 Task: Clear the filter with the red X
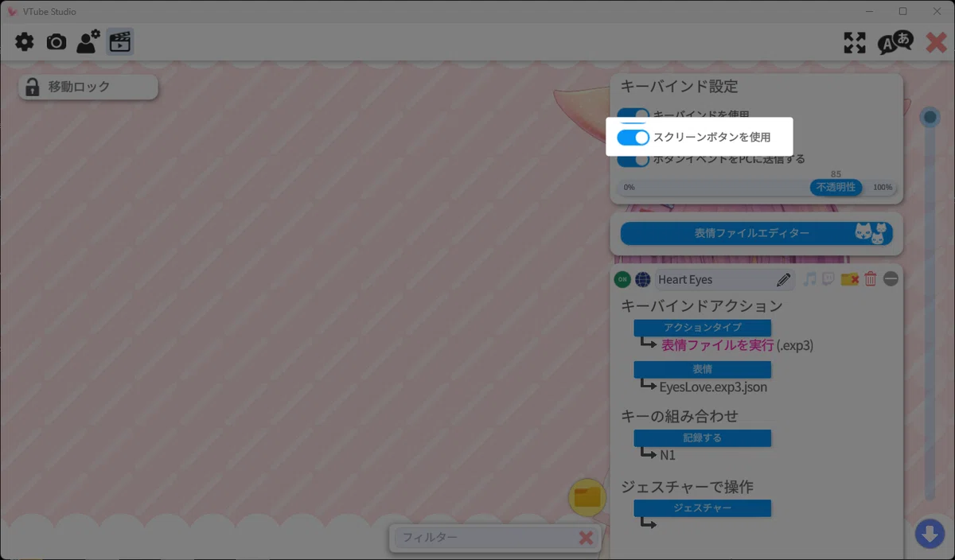point(587,538)
